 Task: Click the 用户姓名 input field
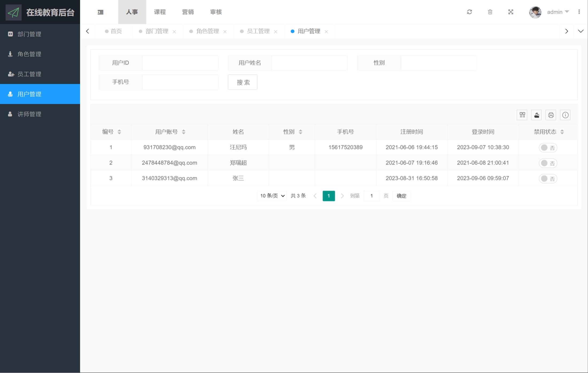pyautogui.click(x=309, y=63)
